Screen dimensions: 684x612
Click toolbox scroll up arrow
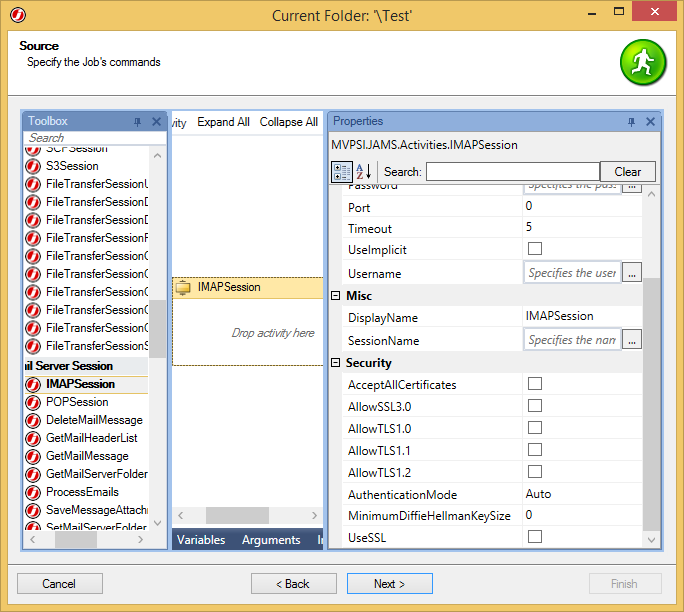pos(157,156)
